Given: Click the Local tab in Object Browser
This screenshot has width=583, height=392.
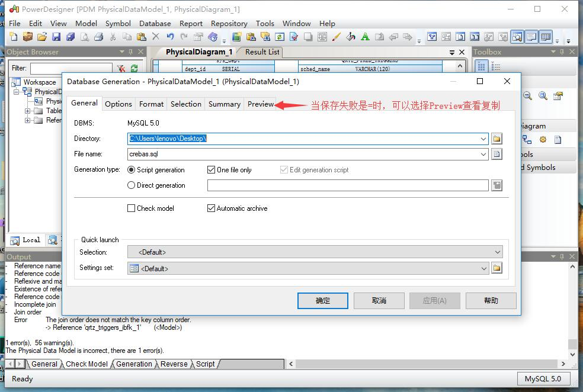Looking at the screenshot, I should 25,240.
